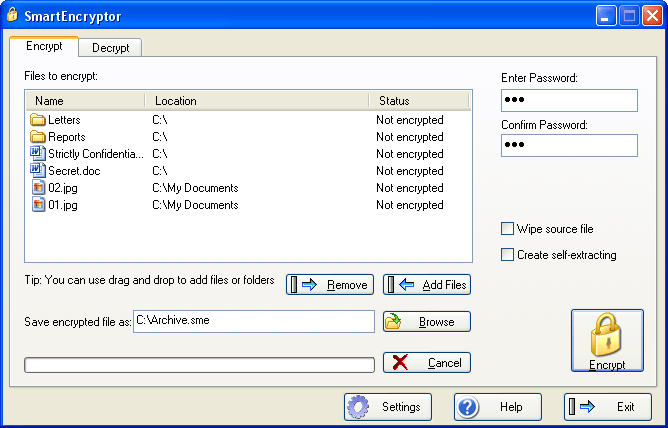Click the large padlock Encrypt button
The width and height of the screenshot is (668, 428).
point(607,341)
